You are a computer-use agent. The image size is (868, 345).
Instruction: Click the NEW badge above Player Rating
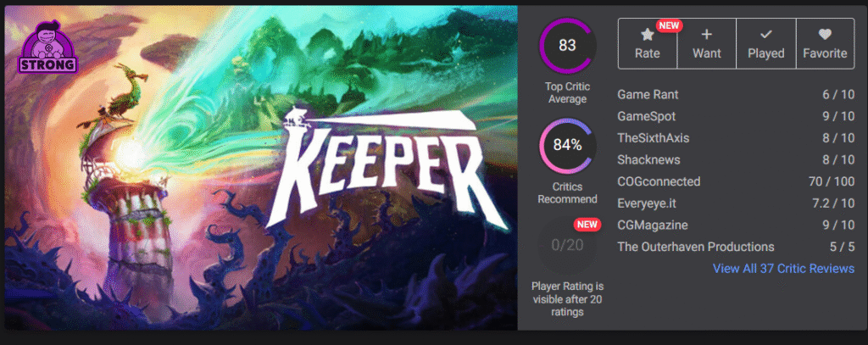587,225
